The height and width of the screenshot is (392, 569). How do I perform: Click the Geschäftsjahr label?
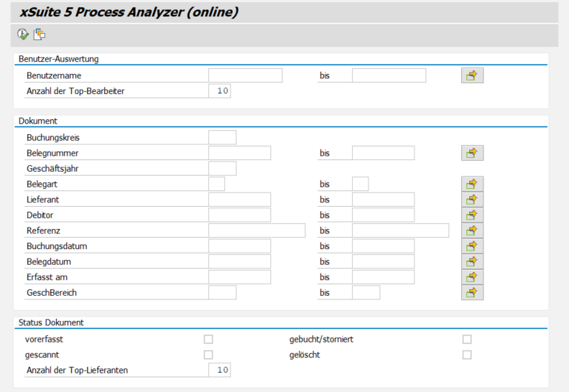pos(52,169)
